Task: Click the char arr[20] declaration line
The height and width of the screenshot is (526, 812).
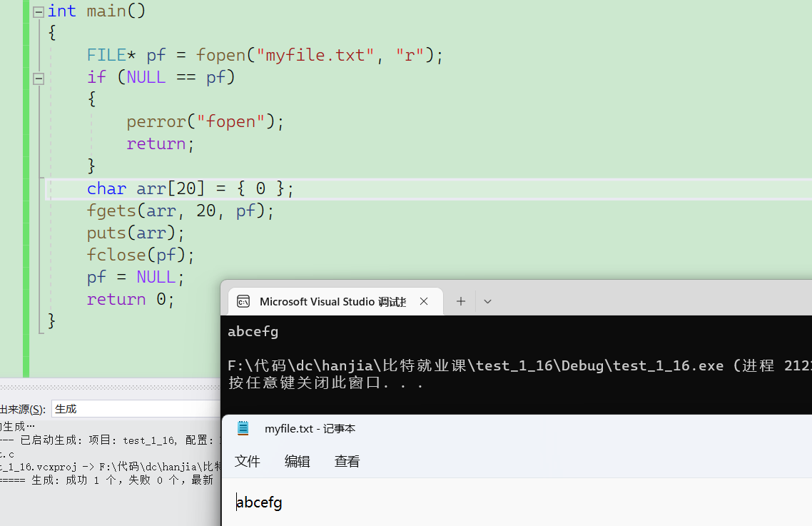Action: click(190, 188)
